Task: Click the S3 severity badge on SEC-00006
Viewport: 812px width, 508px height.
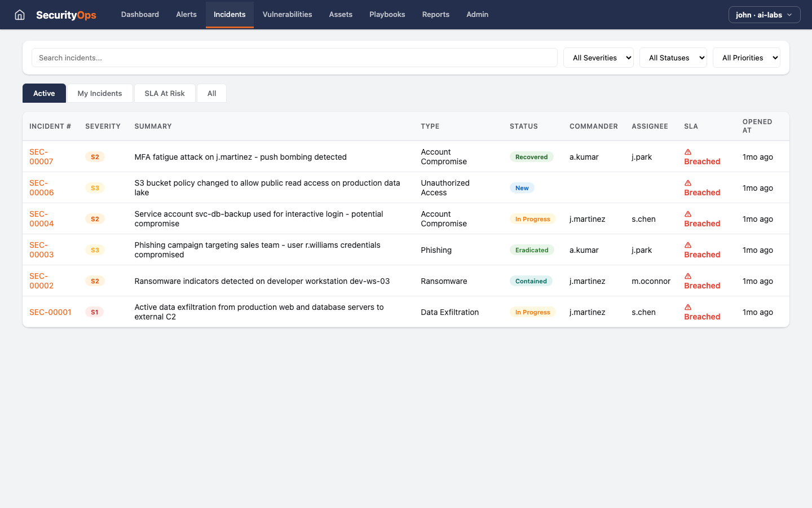Action: (x=95, y=187)
